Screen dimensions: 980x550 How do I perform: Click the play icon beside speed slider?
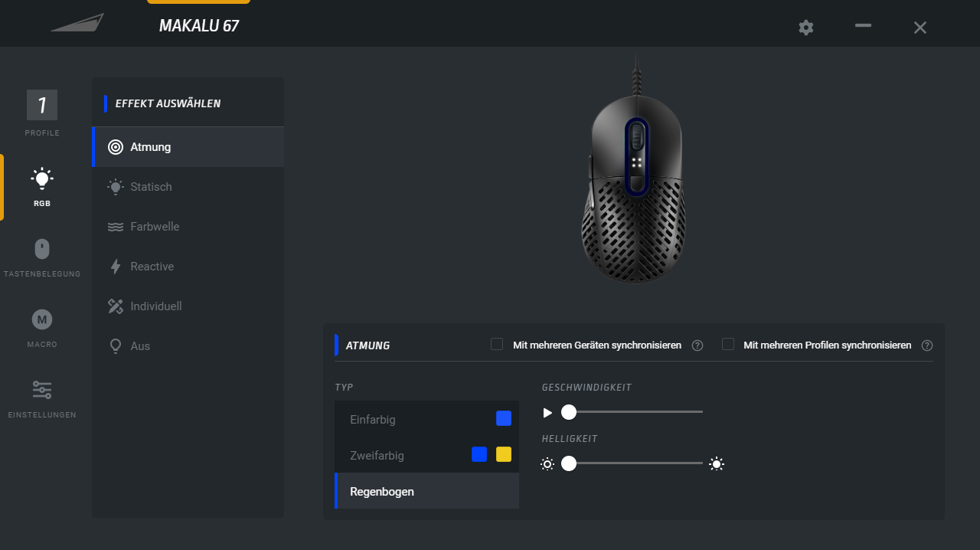tap(547, 413)
